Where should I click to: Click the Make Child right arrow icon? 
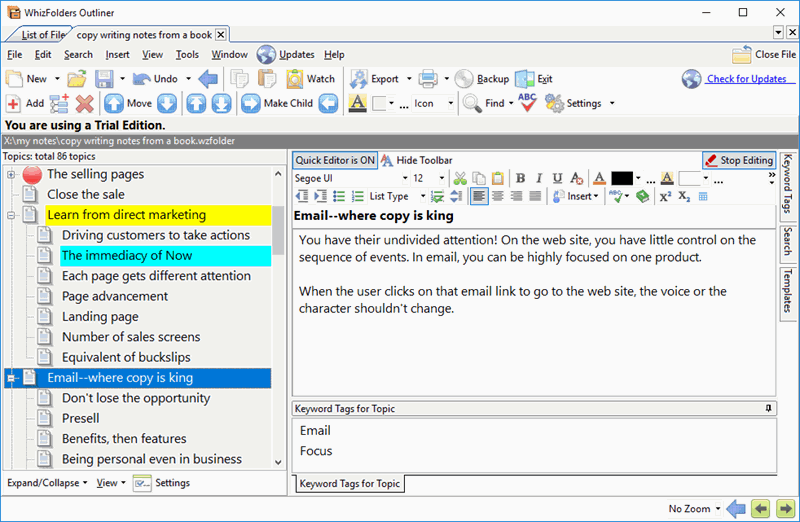pyautogui.click(x=251, y=104)
